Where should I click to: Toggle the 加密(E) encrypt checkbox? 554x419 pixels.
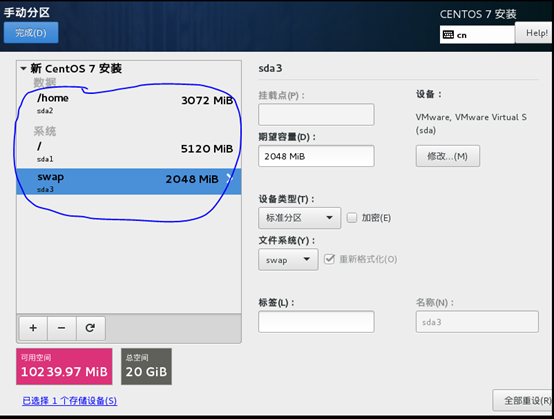pos(352,218)
